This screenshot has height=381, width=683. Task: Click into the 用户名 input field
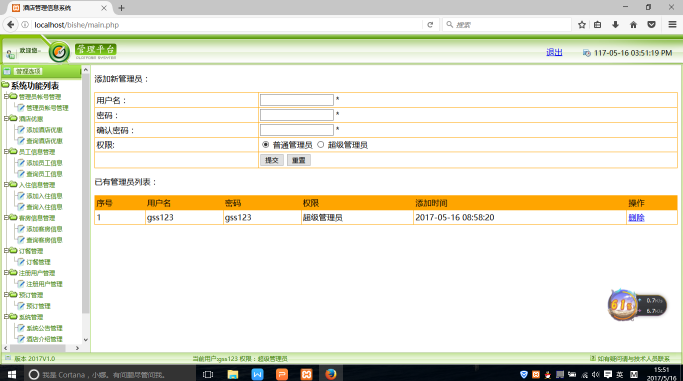(297, 100)
